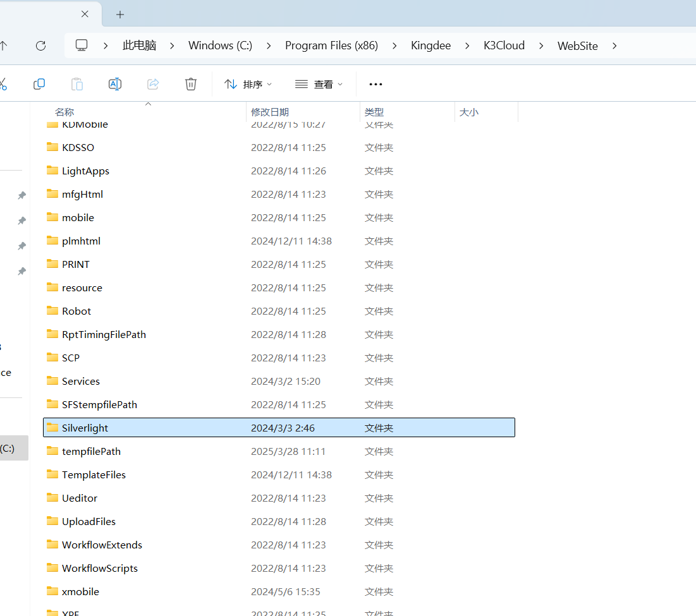Viewport: 696px width, 616px height.
Task: Select the mfgHtml folder icon
Action: [52, 194]
